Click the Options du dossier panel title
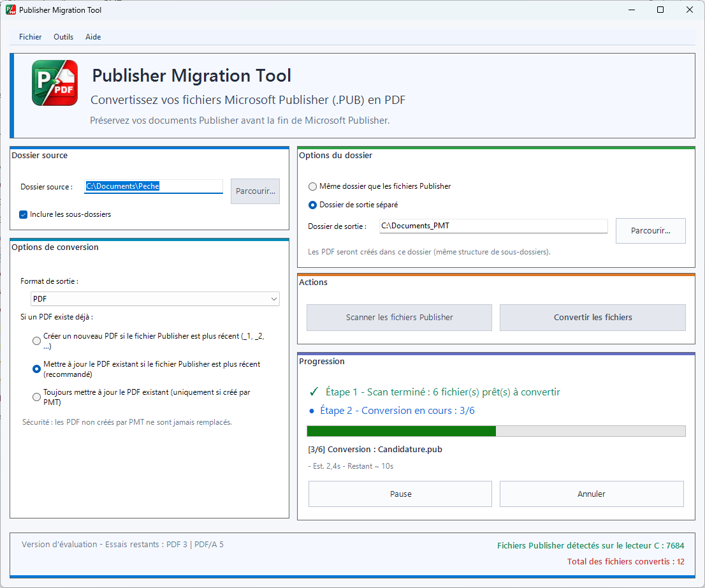 pos(335,155)
